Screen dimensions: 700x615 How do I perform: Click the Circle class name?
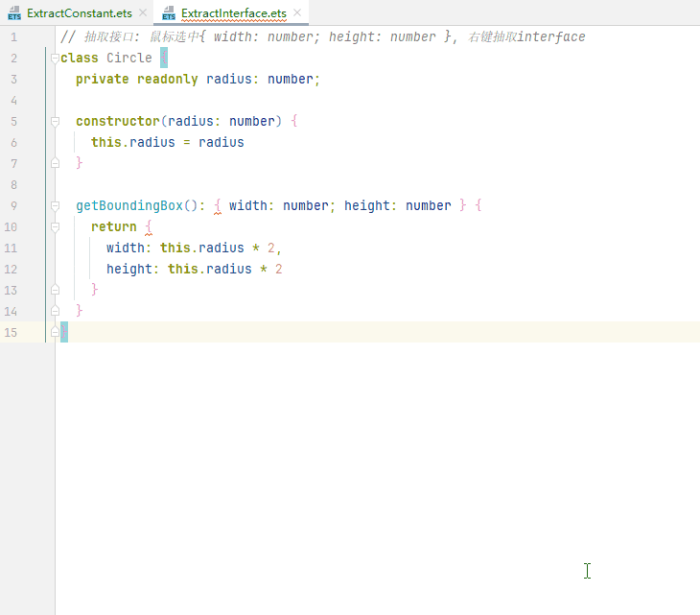pos(128,58)
